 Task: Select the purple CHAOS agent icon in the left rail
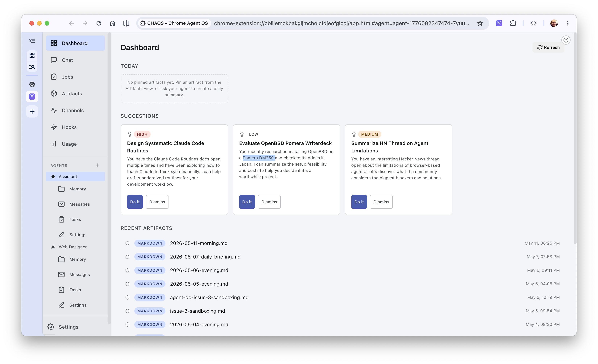[x=32, y=97]
